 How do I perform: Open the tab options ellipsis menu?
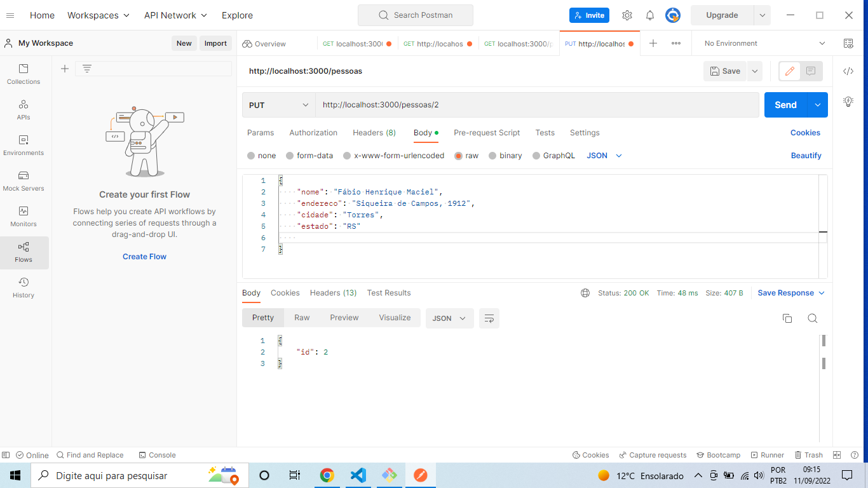click(676, 43)
